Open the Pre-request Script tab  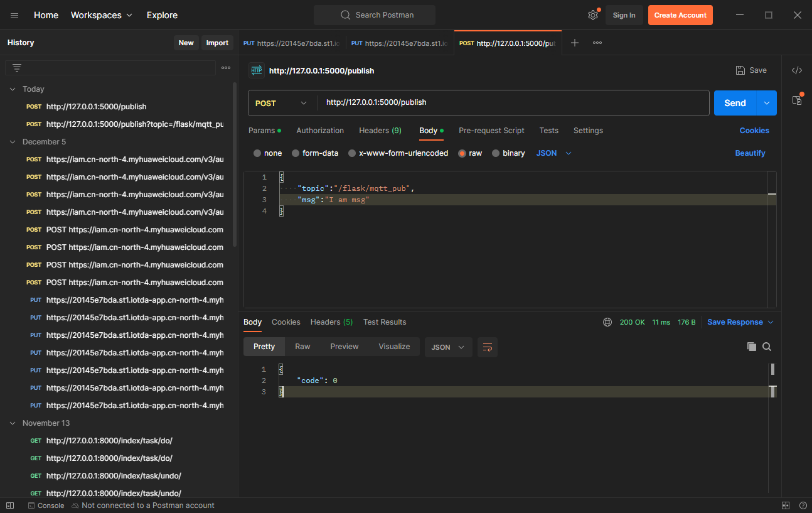(491, 131)
